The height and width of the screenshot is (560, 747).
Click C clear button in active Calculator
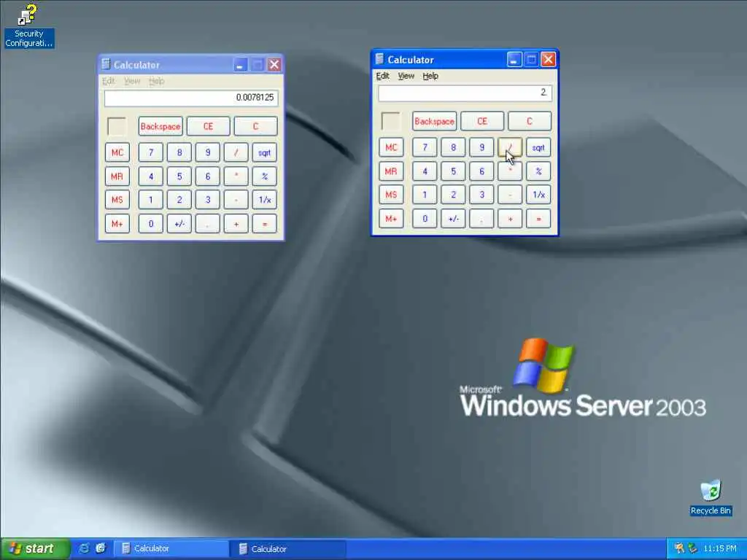tap(530, 122)
